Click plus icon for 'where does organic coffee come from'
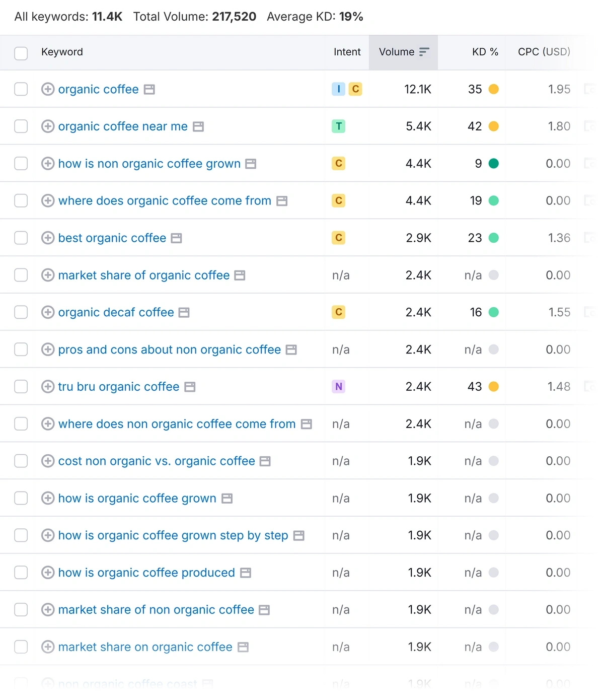 (48, 200)
